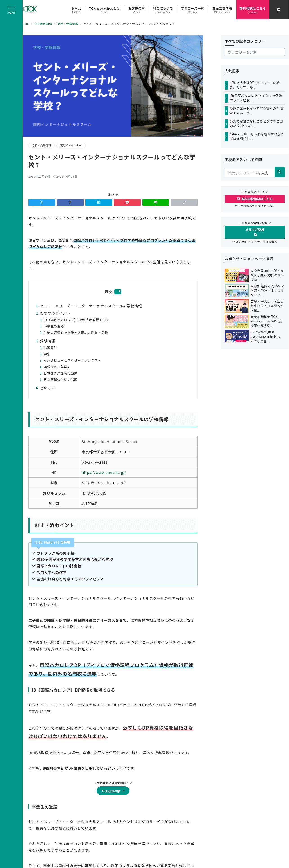Open お役立ち情報 menu item
Viewport: 289px width, 868px height.
click(x=222, y=10)
